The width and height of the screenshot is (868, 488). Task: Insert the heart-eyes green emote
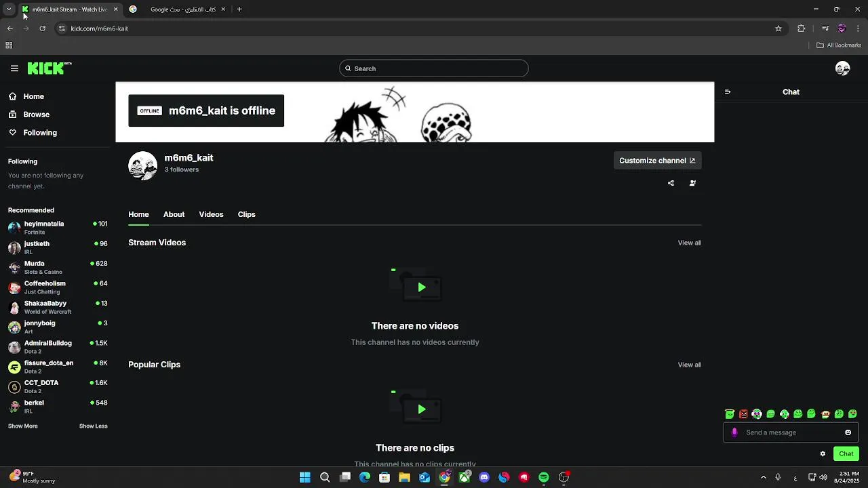tap(852, 413)
